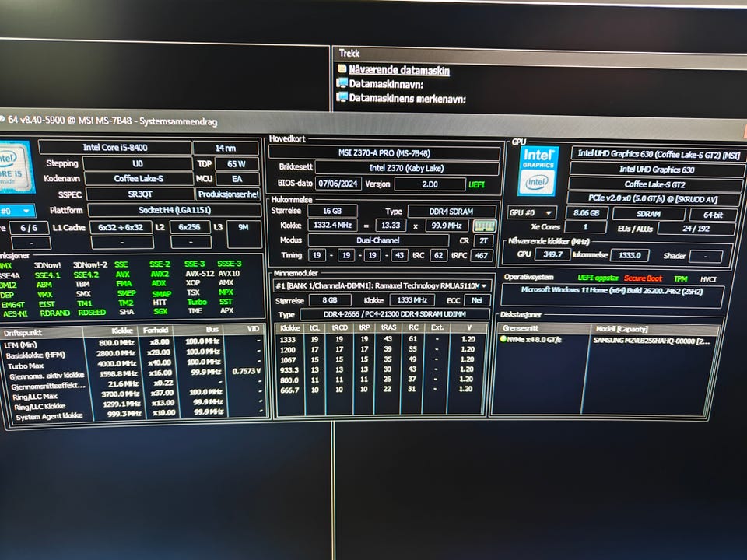Click the Socket H4 (LGA1151) platform field
The image size is (747, 560).
174,210
